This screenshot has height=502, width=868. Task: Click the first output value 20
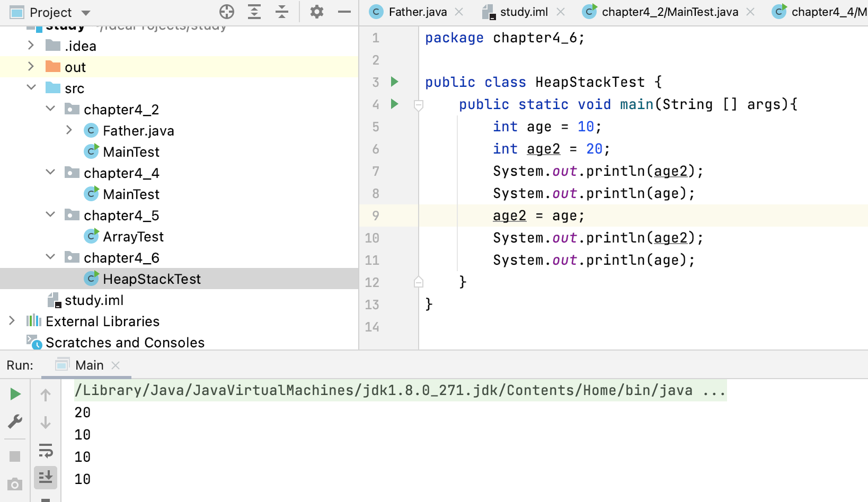click(x=82, y=413)
